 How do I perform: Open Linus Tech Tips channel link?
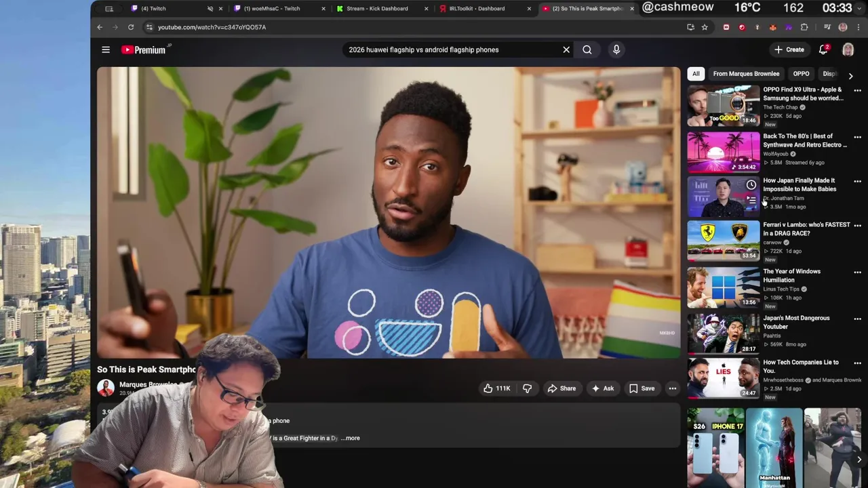[781, 289]
